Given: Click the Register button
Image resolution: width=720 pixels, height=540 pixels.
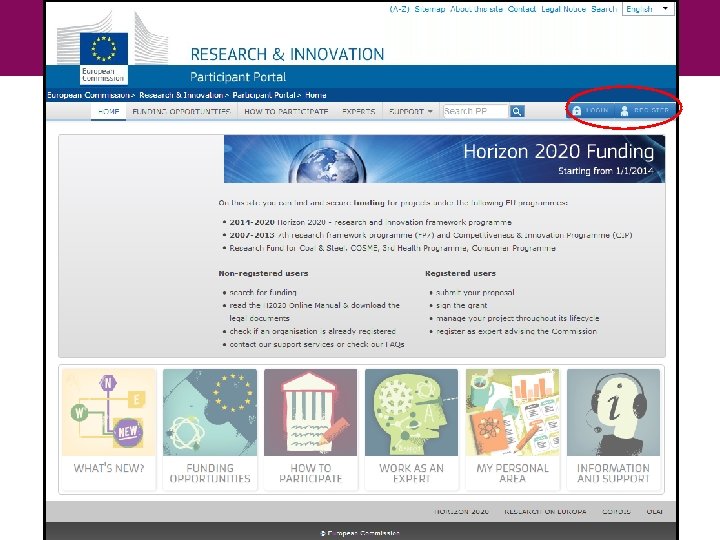Looking at the screenshot, I should (645, 111).
